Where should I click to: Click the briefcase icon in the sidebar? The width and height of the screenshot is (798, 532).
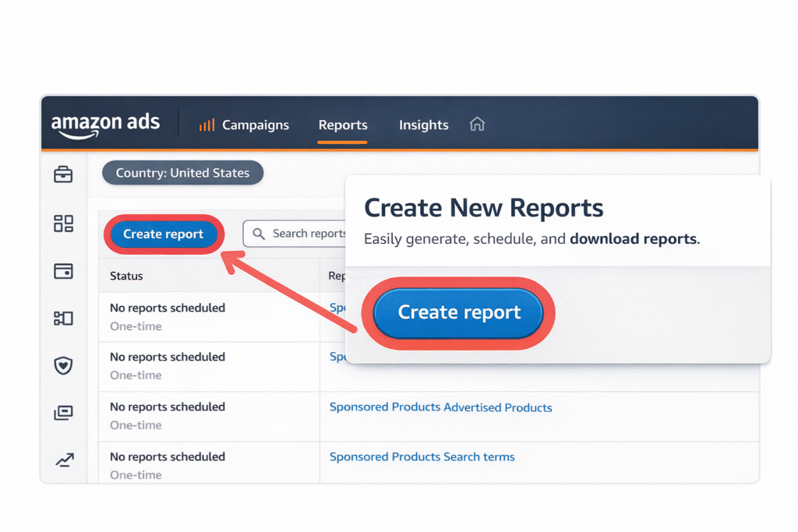click(63, 175)
